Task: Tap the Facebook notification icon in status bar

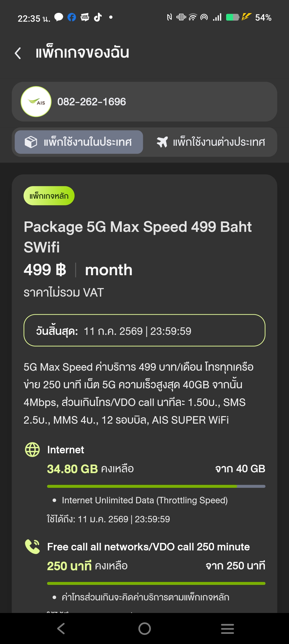Action: [x=71, y=17]
